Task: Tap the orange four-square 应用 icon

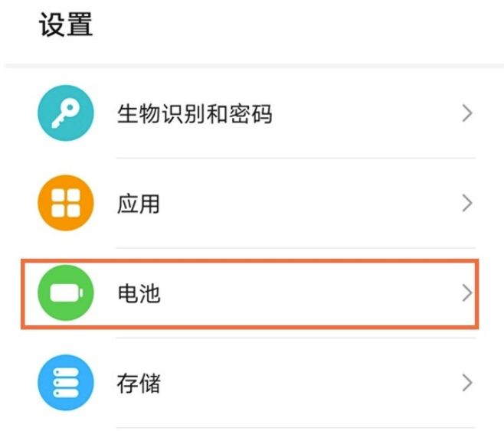Action: click(66, 204)
